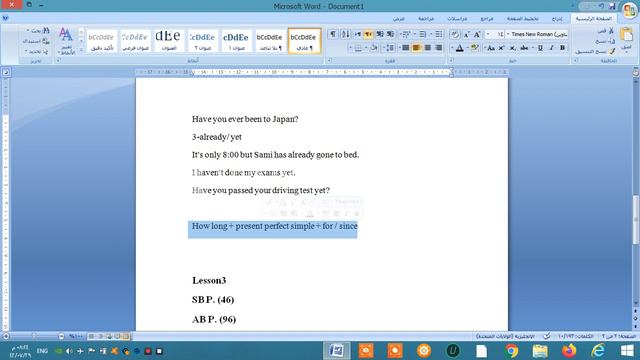Toggle subscript formatting
640x360 pixels.
[x=513, y=48]
